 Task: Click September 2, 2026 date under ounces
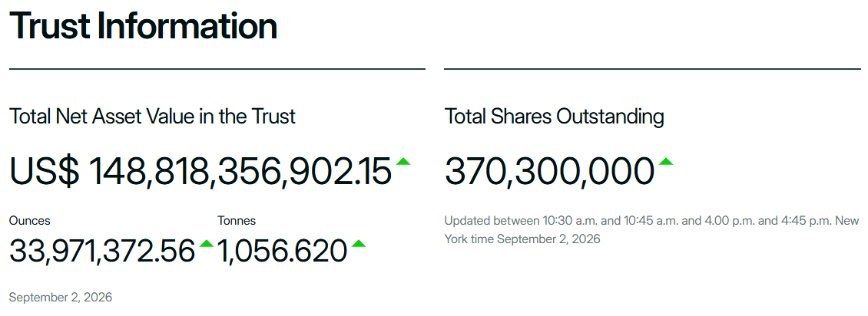click(x=61, y=298)
